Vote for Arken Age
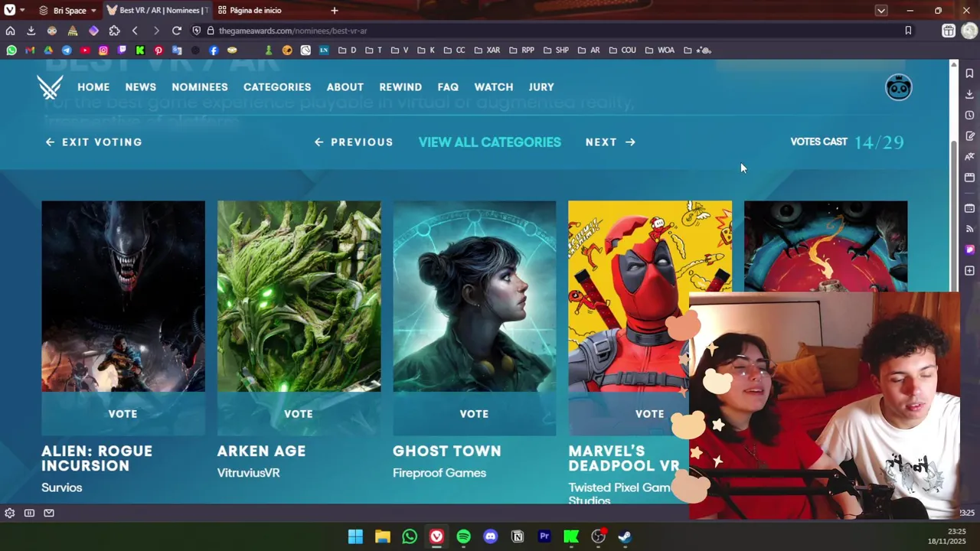This screenshot has height=551, width=980. coord(299,413)
